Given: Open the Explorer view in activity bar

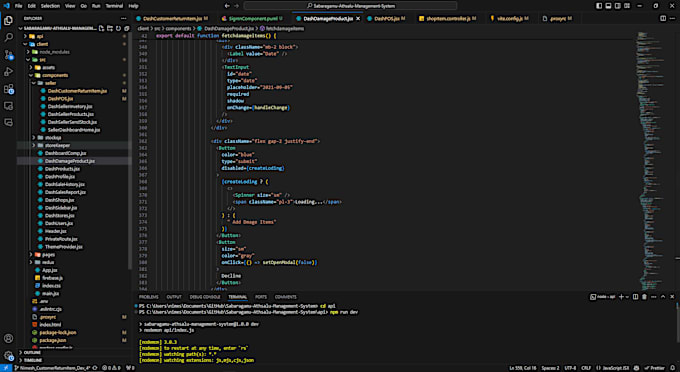Looking at the screenshot, I should 8,20.
